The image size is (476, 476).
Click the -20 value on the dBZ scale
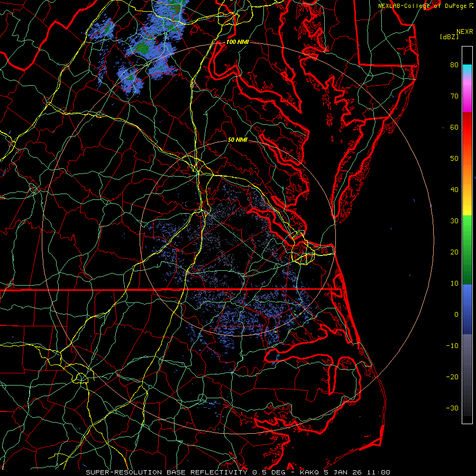pos(452,377)
